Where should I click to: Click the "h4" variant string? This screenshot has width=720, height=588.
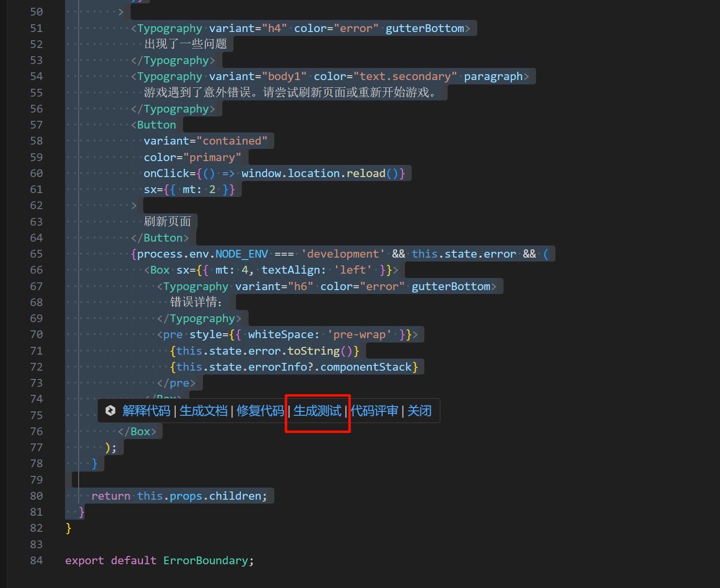274,28
